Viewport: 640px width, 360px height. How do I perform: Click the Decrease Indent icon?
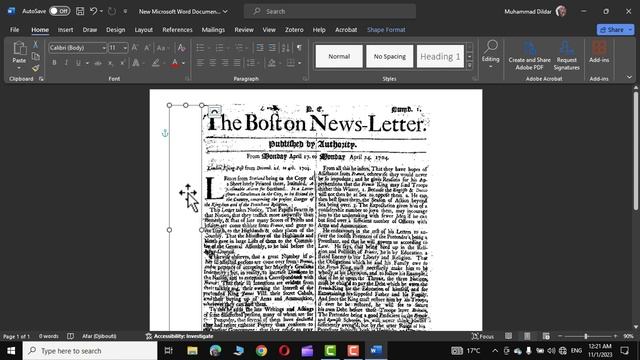pos(260,48)
